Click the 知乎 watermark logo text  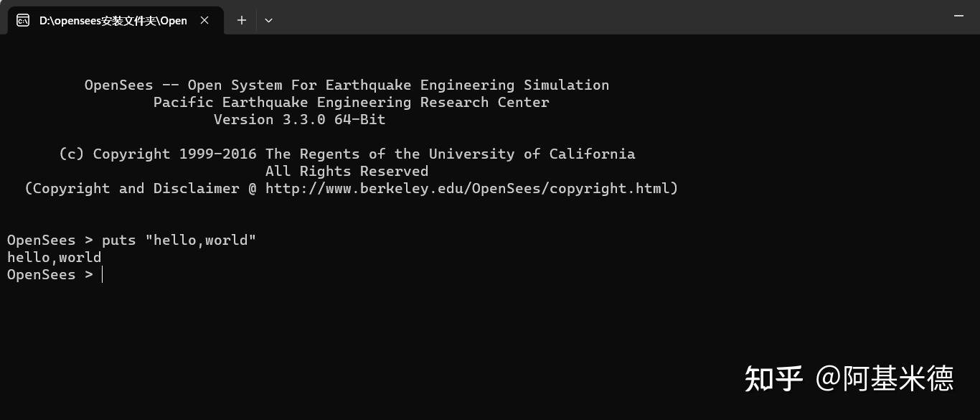coord(773,378)
